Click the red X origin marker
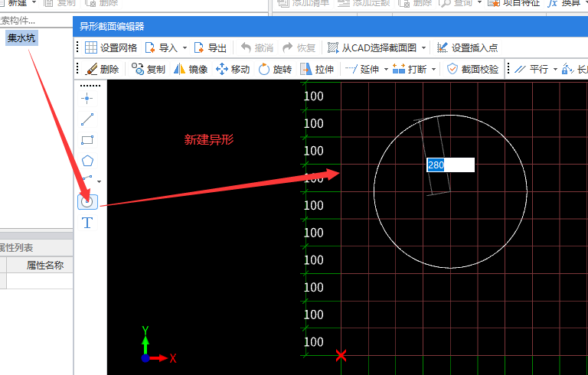Screen dimensions: 588x375 click(x=341, y=355)
